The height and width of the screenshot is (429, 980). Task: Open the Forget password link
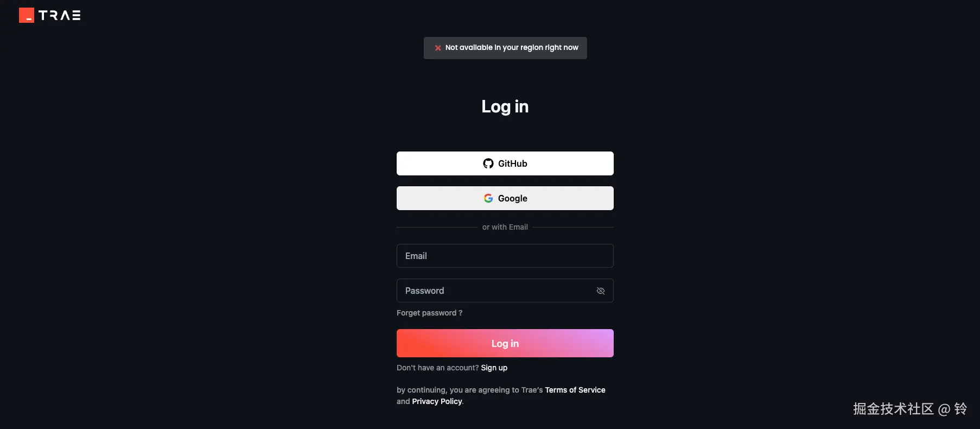tap(429, 313)
